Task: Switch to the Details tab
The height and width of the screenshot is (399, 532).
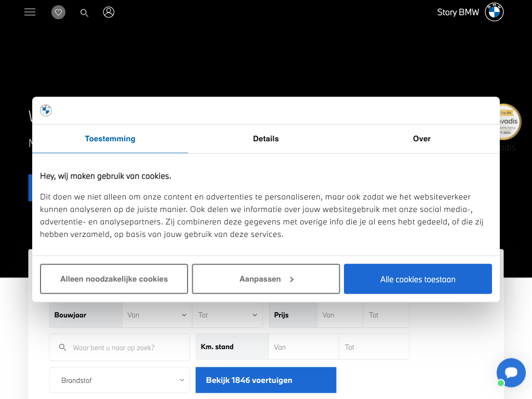Action: pos(266,139)
